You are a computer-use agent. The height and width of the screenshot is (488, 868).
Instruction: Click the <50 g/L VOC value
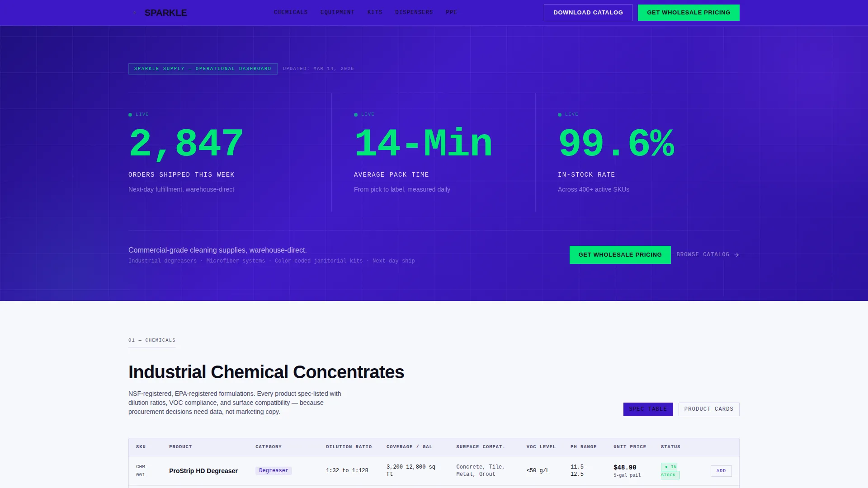pos(538,471)
